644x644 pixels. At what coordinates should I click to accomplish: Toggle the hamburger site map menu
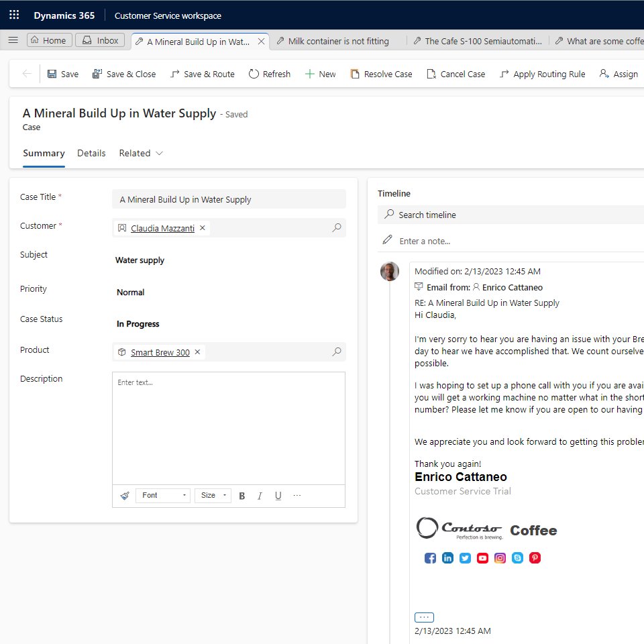(13, 40)
